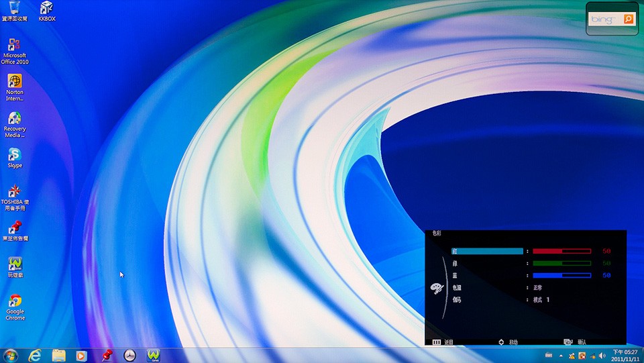Launch Skype from the desktop
The height and width of the screenshot is (363, 644).
14,155
